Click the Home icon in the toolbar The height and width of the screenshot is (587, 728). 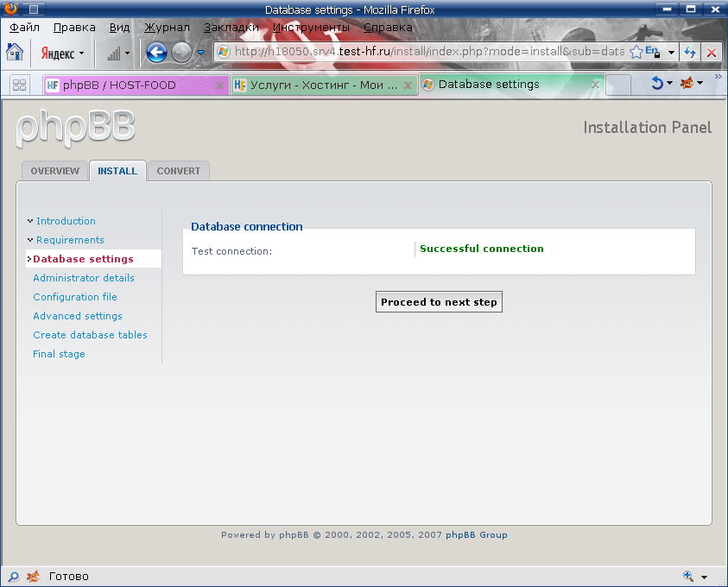[x=15, y=53]
